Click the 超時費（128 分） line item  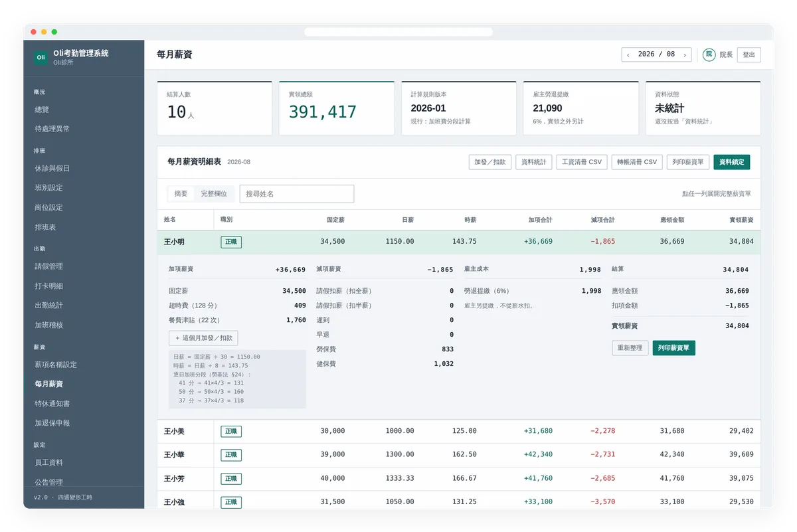[237, 306]
